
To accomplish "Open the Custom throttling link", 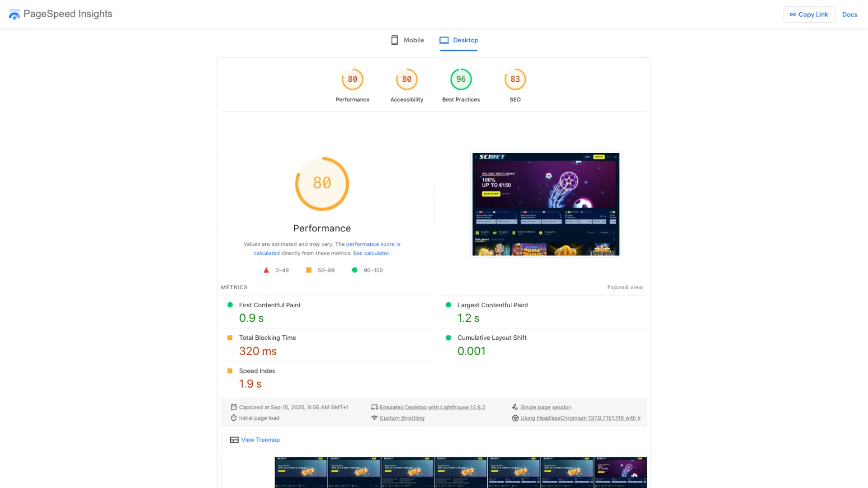I will click(x=402, y=418).
